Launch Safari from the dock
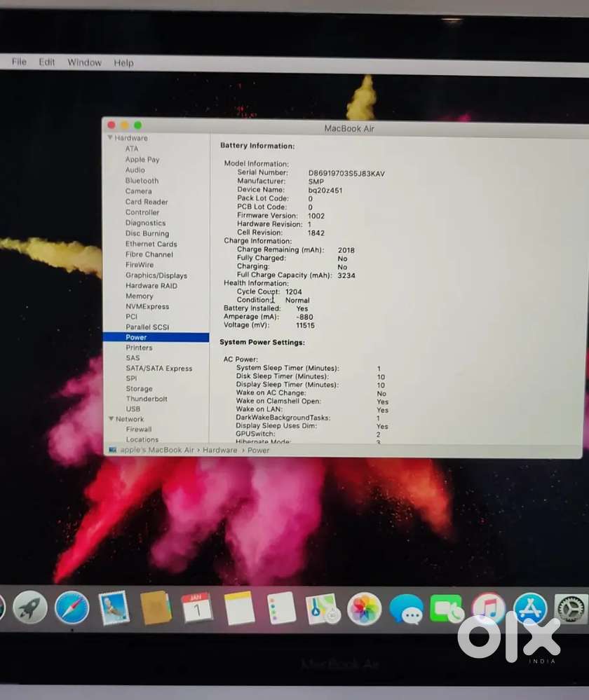 [72, 608]
